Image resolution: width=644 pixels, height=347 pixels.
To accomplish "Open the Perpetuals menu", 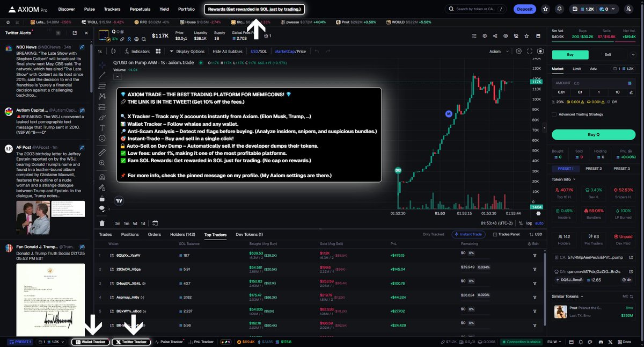I will (x=140, y=9).
